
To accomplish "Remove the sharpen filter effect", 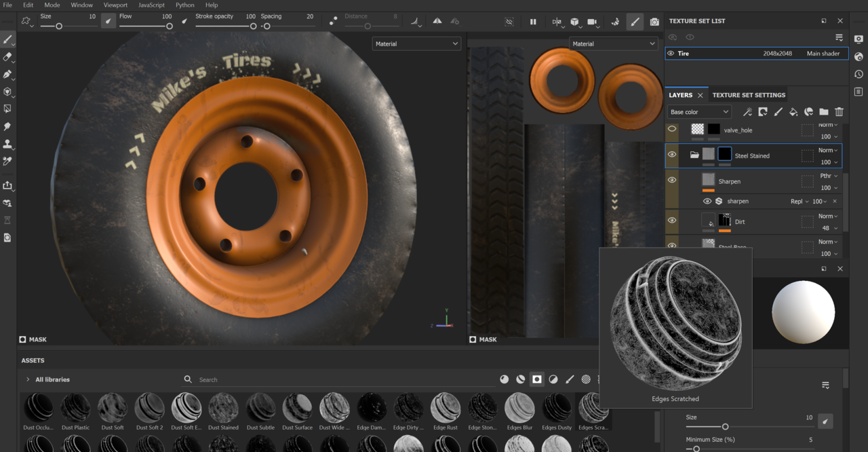I will point(835,202).
